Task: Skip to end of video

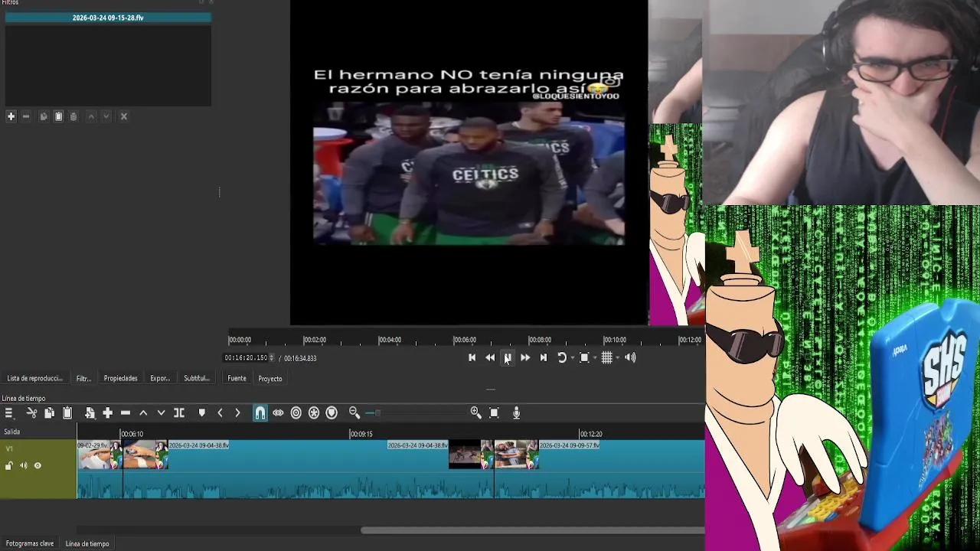Action: coord(544,357)
